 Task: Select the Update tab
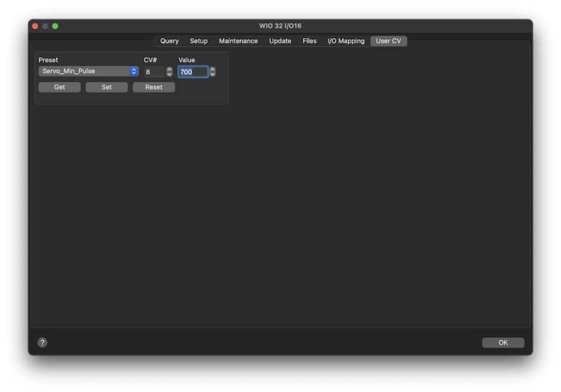[280, 41]
